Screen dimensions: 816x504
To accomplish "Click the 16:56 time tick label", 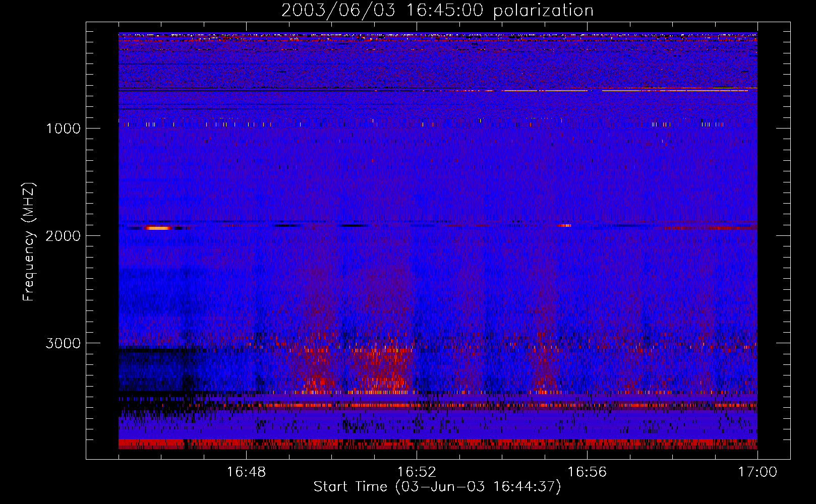I will 587,472.
